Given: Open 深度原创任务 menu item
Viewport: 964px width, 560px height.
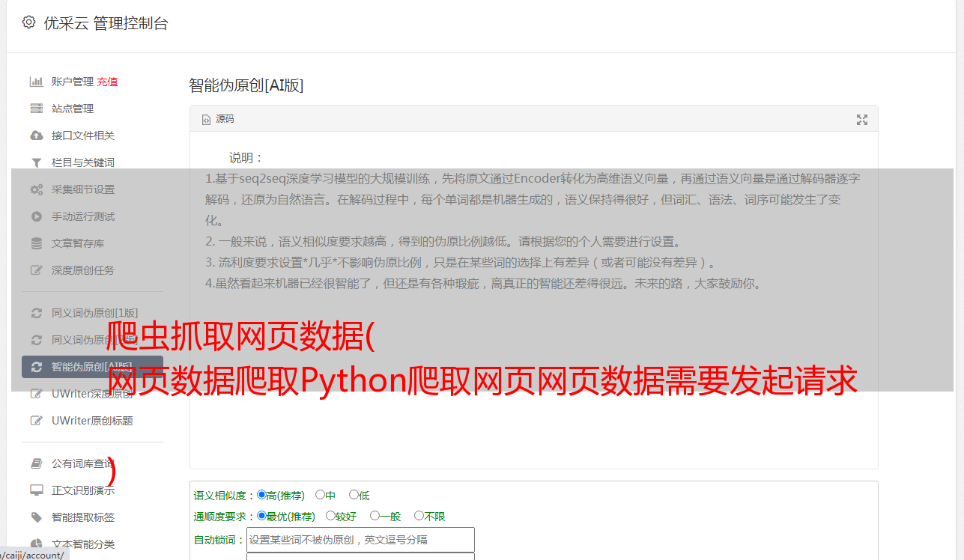Looking at the screenshot, I should [x=83, y=270].
